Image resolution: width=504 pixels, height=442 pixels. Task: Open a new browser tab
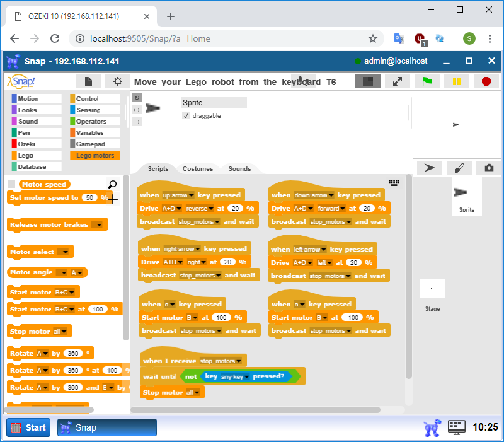171,16
